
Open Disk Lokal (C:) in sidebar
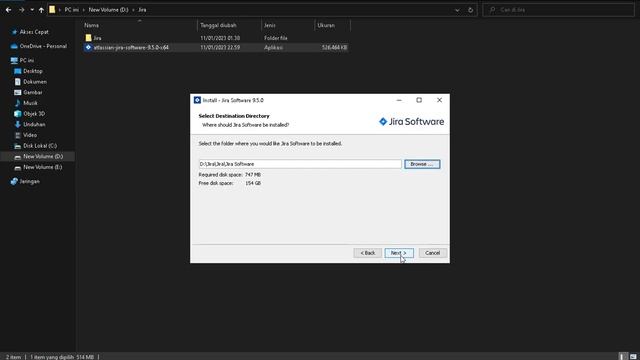(x=40, y=146)
